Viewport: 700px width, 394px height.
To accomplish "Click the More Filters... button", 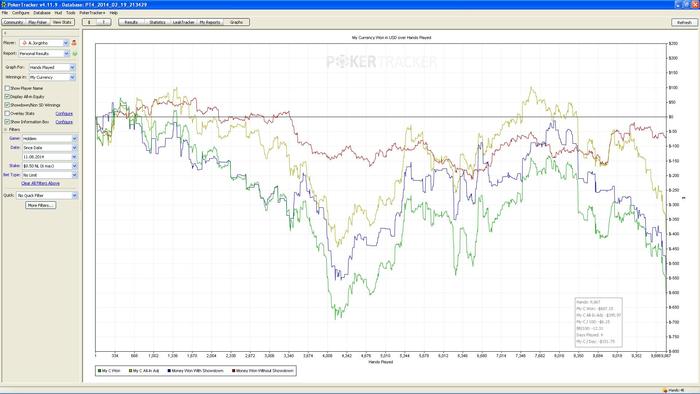I will tap(41, 205).
